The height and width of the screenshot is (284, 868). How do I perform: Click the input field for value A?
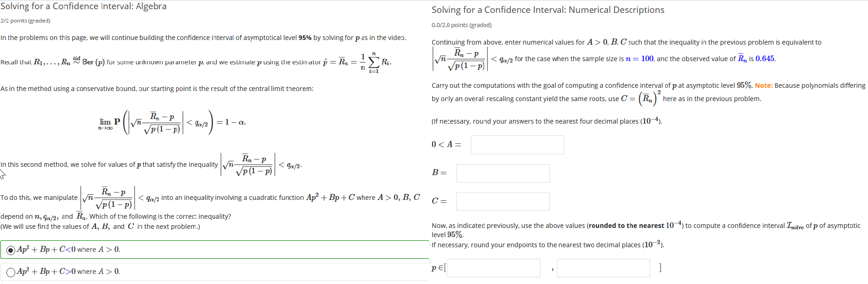(516, 144)
